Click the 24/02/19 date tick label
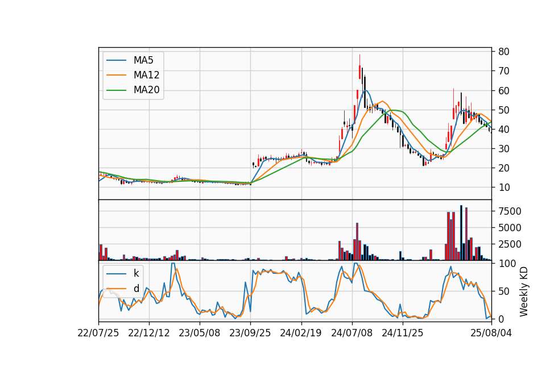 [301, 333]
